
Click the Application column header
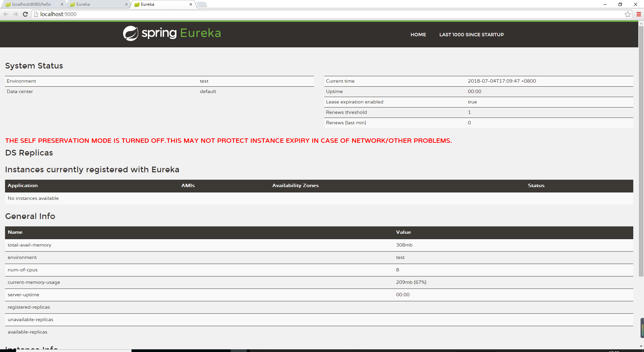22,186
